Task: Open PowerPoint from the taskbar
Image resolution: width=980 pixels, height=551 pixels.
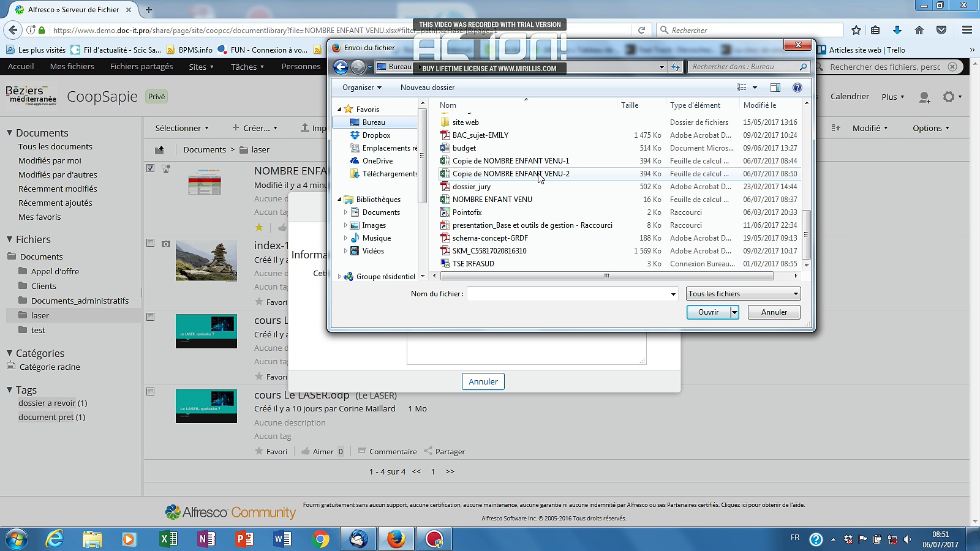Action: [x=244, y=539]
